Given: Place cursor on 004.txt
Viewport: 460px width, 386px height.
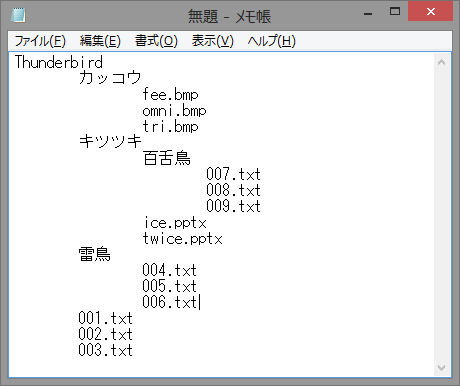Looking at the screenshot, I should pyautogui.click(x=169, y=270).
